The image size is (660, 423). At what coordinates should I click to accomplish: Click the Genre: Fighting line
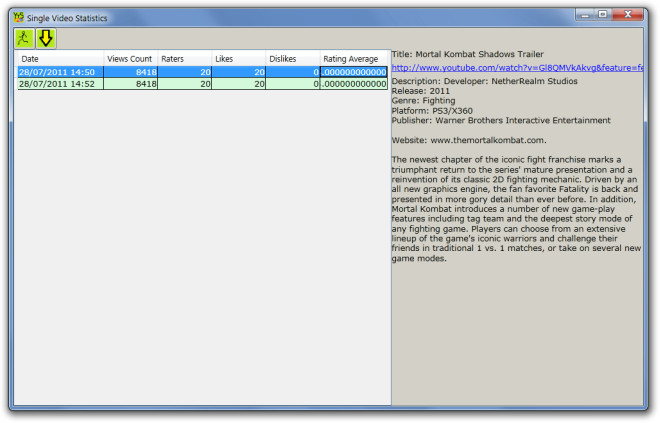tap(423, 101)
